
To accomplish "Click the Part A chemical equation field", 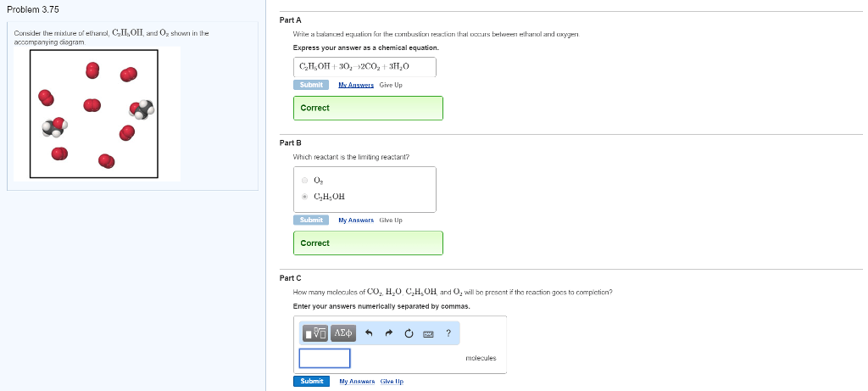I will point(364,66).
